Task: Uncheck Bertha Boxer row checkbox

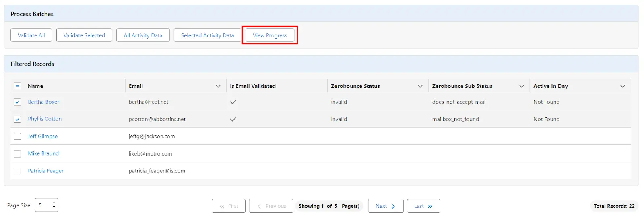Action: click(18, 102)
